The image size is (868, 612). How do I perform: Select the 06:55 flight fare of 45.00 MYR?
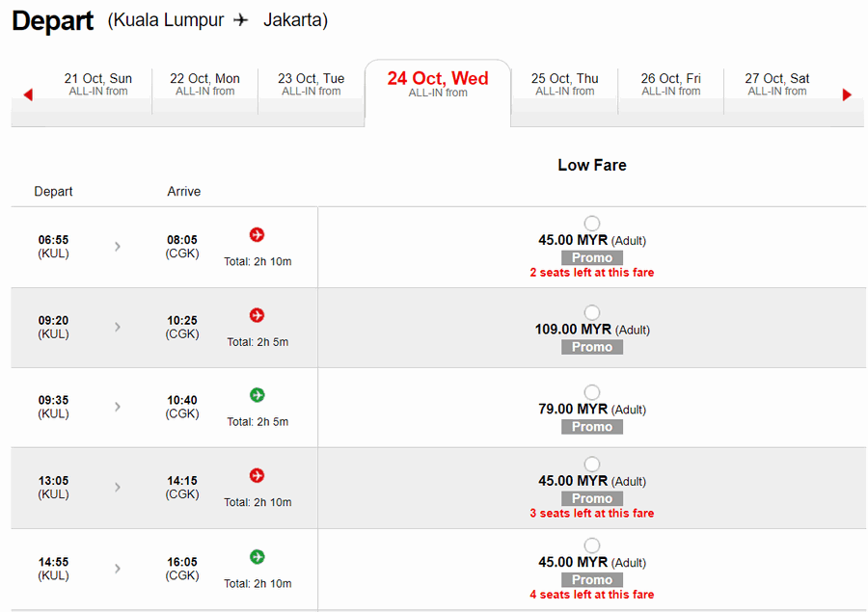coord(592,223)
